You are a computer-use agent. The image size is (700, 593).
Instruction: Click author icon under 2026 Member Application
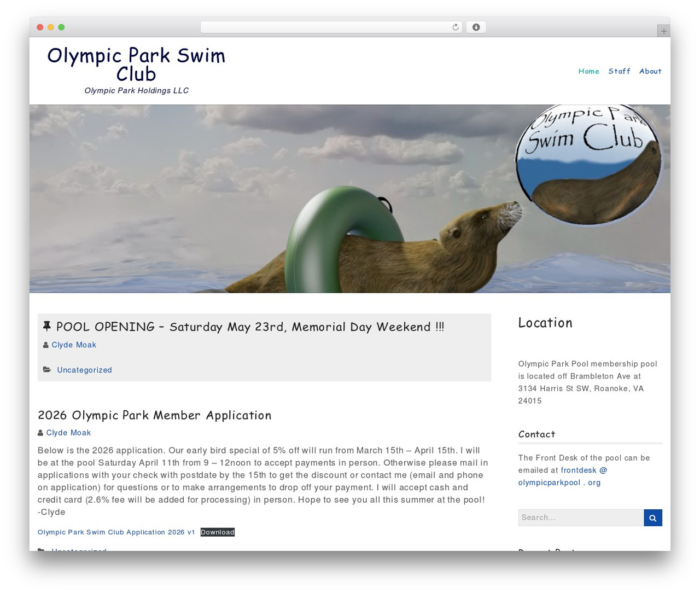[40, 433]
